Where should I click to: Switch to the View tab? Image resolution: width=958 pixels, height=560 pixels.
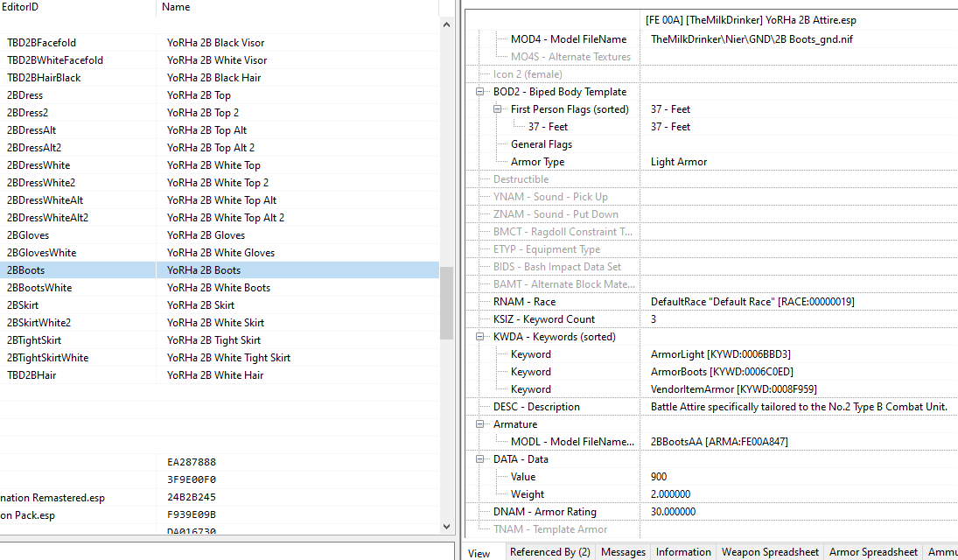479,553
